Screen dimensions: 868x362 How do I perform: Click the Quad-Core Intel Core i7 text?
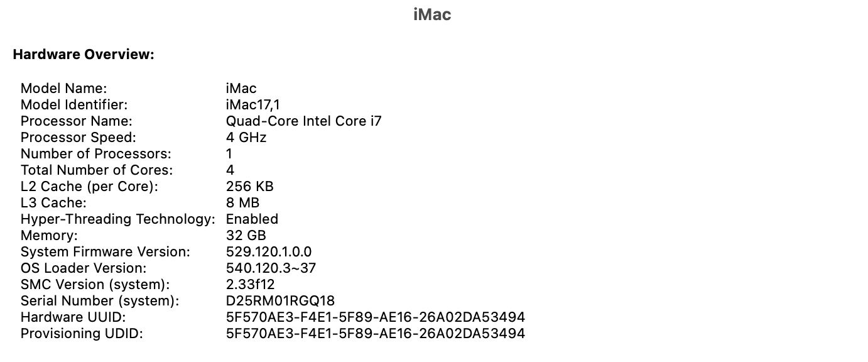[303, 121]
